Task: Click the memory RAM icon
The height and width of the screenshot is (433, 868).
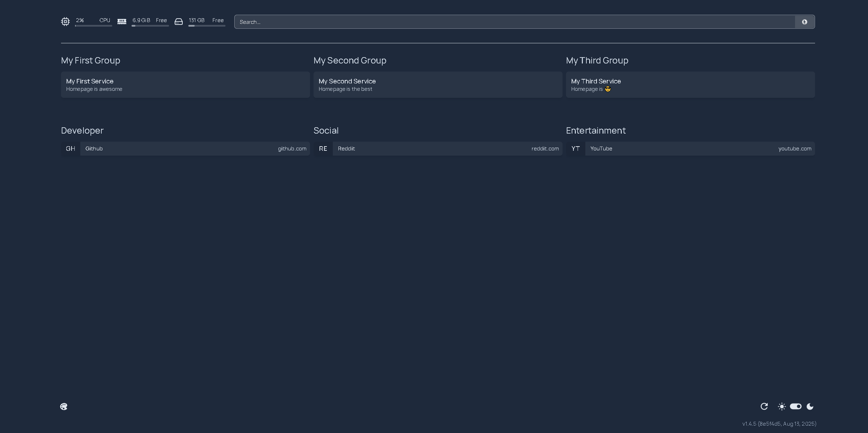Action: [122, 22]
